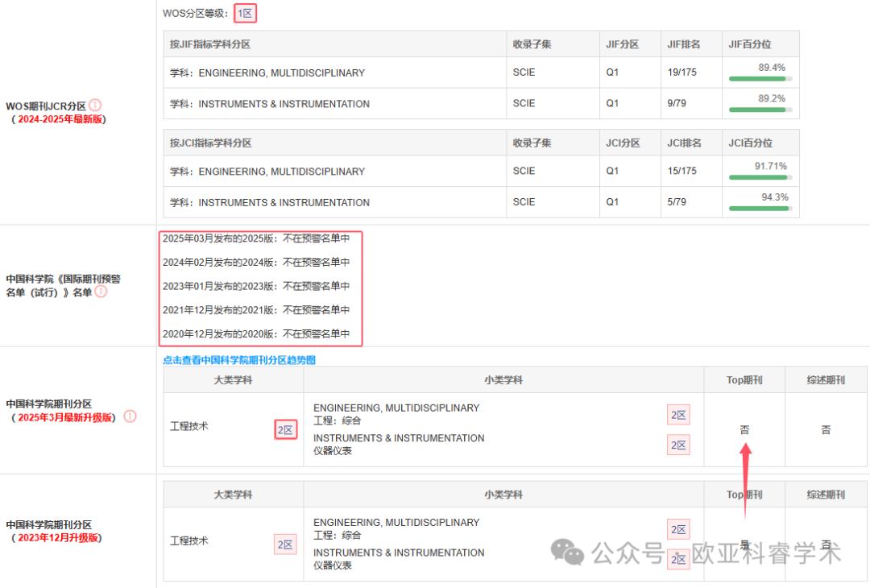Click 综述期刊 header in 2025 table
The height and width of the screenshot is (588, 870).
click(826, 380)
